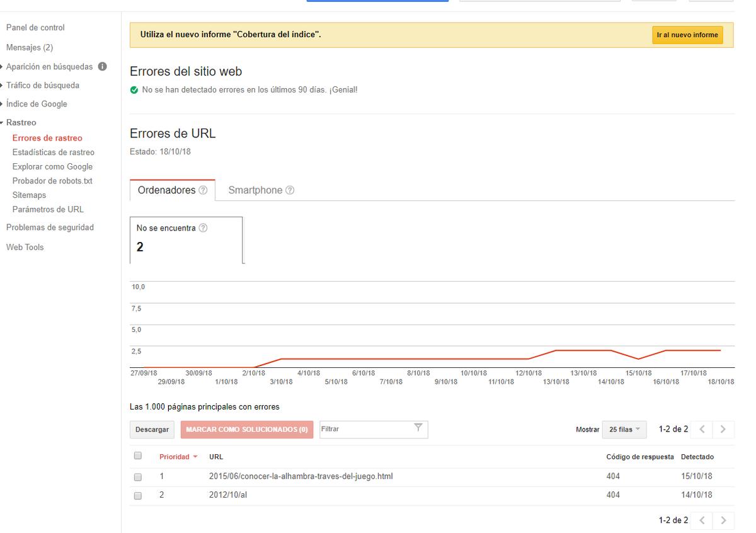Click the Ir al nuevo informe button
Image resolution: width=756 pixels, height=533 pixels.
pos(687,35)
